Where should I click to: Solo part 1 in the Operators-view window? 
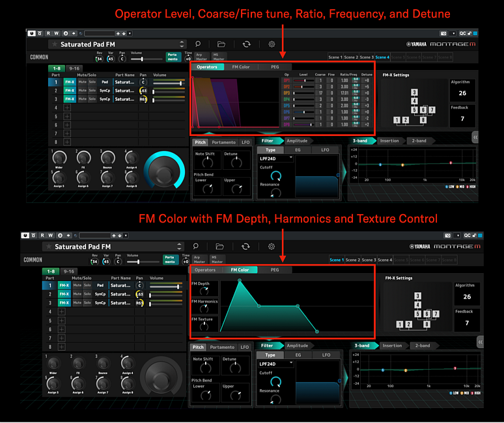[92, 82]
